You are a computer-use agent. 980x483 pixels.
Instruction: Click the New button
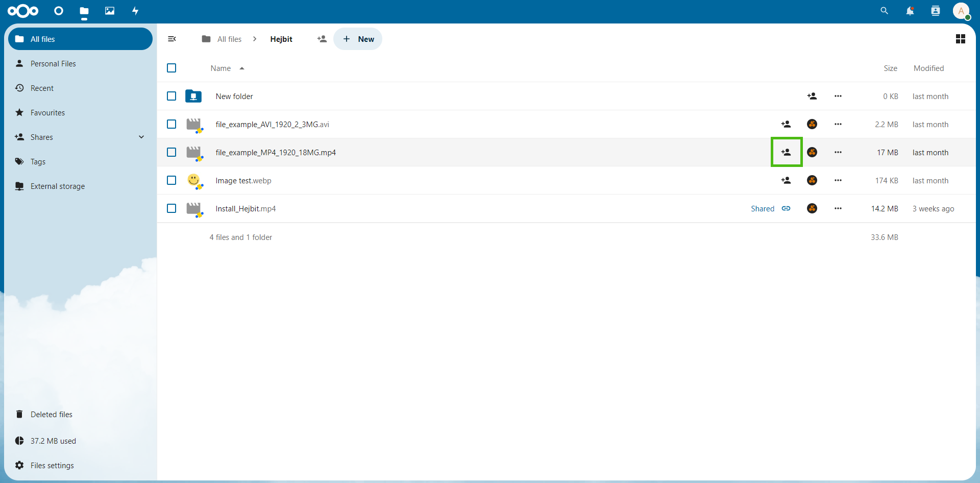(x=358, y=39)
